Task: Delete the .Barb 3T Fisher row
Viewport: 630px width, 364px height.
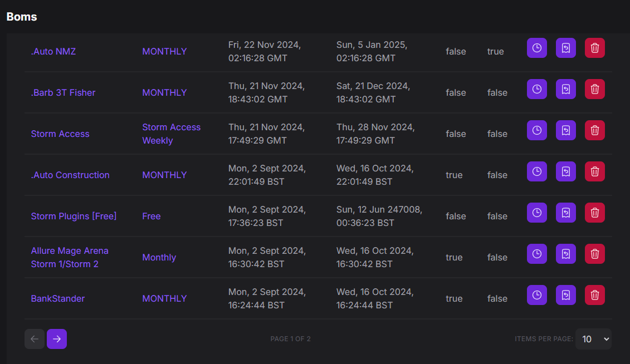Action: point(595,89)
